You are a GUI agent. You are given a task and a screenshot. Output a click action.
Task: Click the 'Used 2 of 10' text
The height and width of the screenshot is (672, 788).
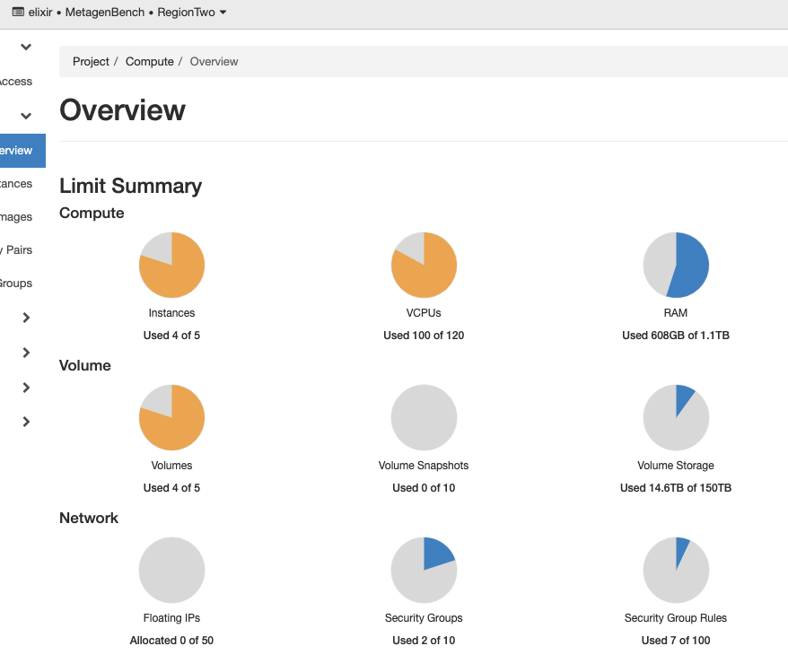click(x=424, y=641)
